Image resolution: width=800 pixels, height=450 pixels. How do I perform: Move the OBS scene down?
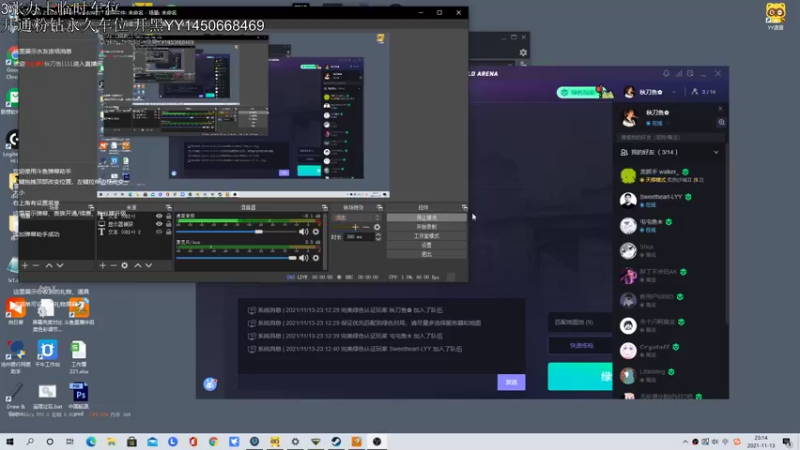pos(60,265)
